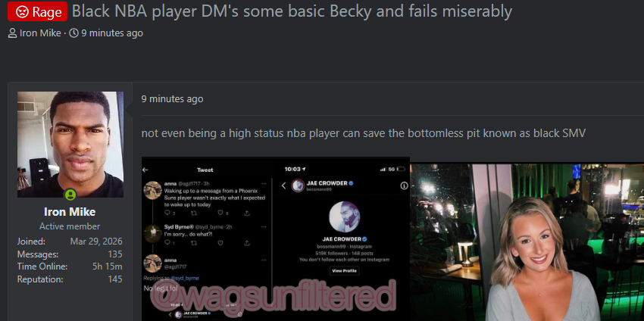Screen dimensions: 644x321
Task: Click the Jae Crowder profile picture
Action: (x=345, y=217)
